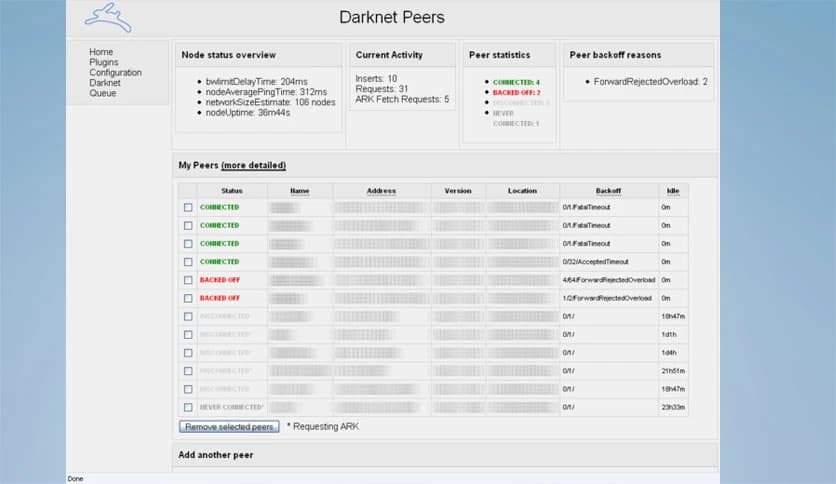This screenshot has width=836, height=484.
Task: Click the Current Activity heading
Action: [389, 55]
